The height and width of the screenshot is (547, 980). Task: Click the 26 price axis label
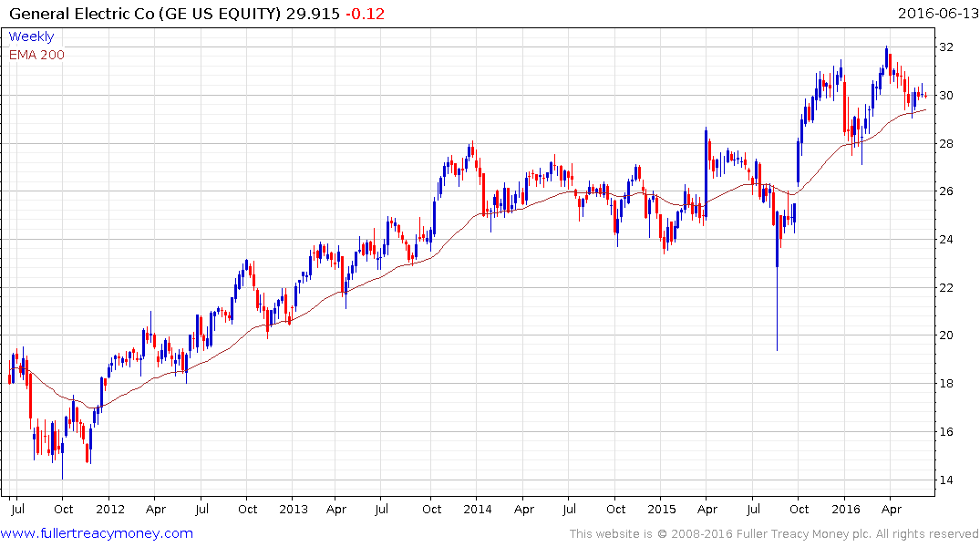pyautogui.click(x=945, y=191)
